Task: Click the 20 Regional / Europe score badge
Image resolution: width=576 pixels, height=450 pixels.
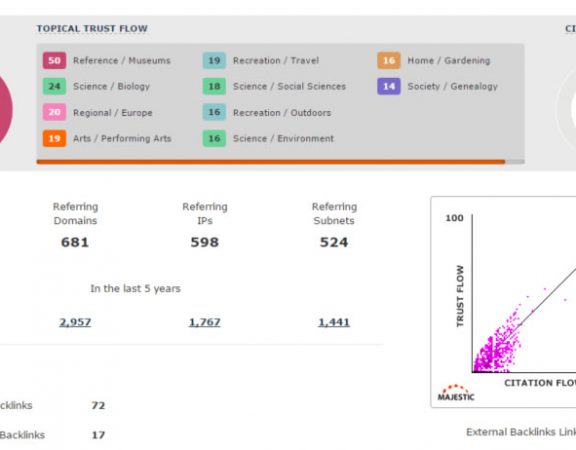Action: click(54, 112)
